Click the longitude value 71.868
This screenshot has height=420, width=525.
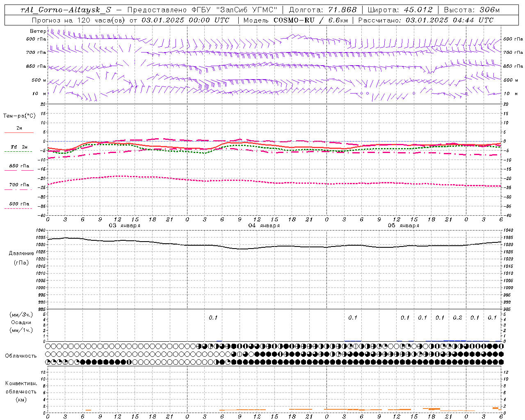(343, 10)
